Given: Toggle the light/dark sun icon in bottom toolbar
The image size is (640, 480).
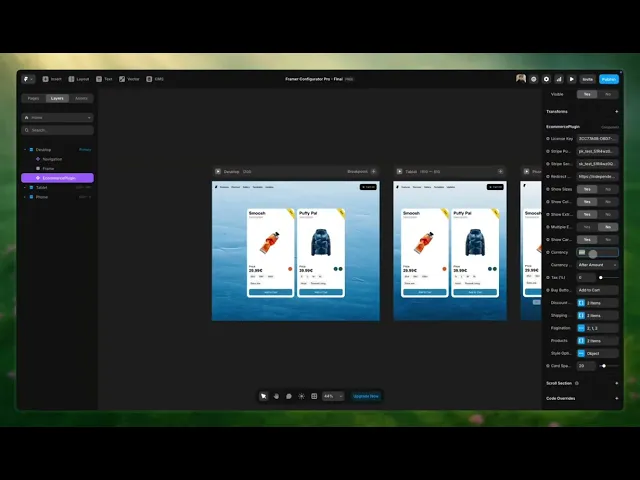Looking at the screenshot, I should click(302, 396).
